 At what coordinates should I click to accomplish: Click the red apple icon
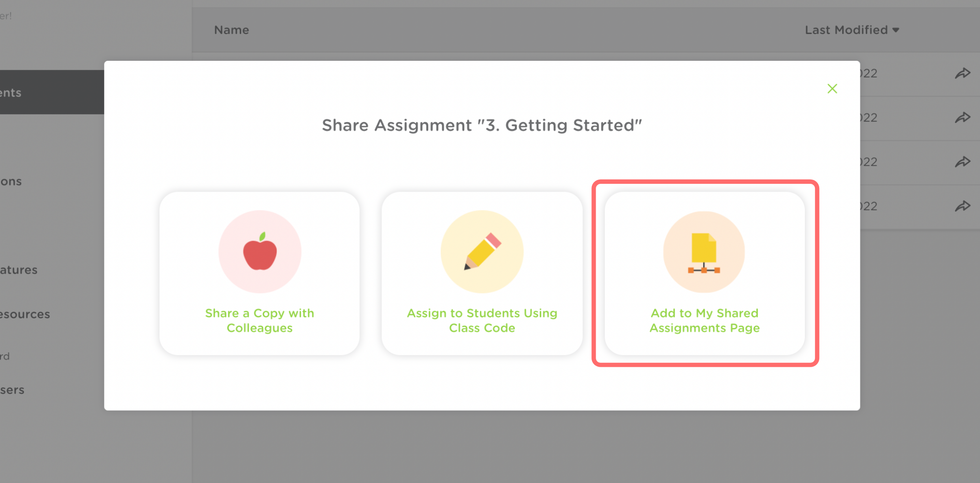pos(260,252)
